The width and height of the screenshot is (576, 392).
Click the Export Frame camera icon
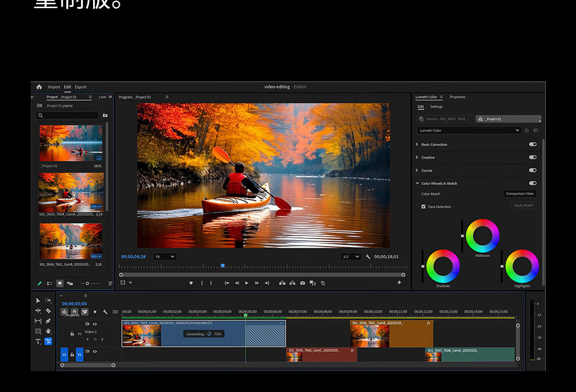303,283
